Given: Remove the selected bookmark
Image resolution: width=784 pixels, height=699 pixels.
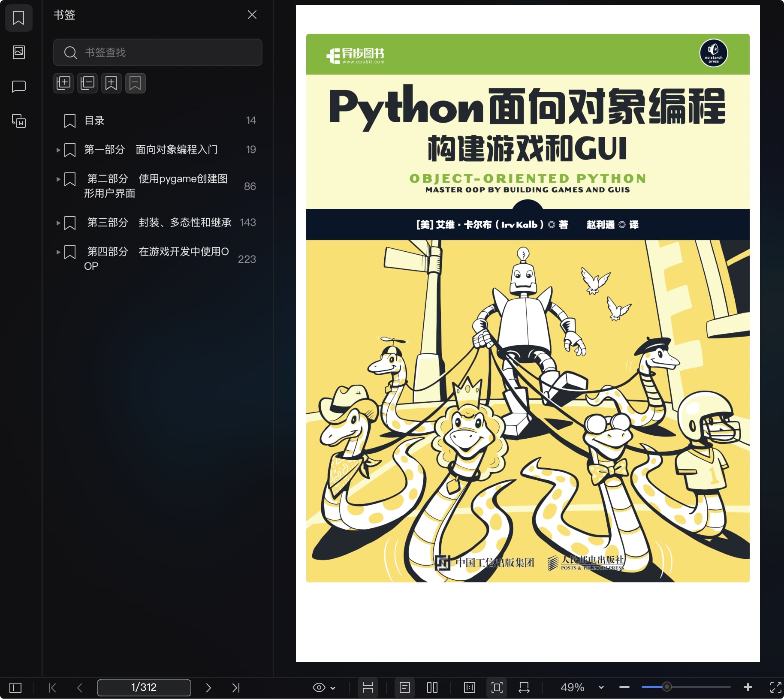Looking at the screenshot, I should pyautogui.click(x=136, y=83).
